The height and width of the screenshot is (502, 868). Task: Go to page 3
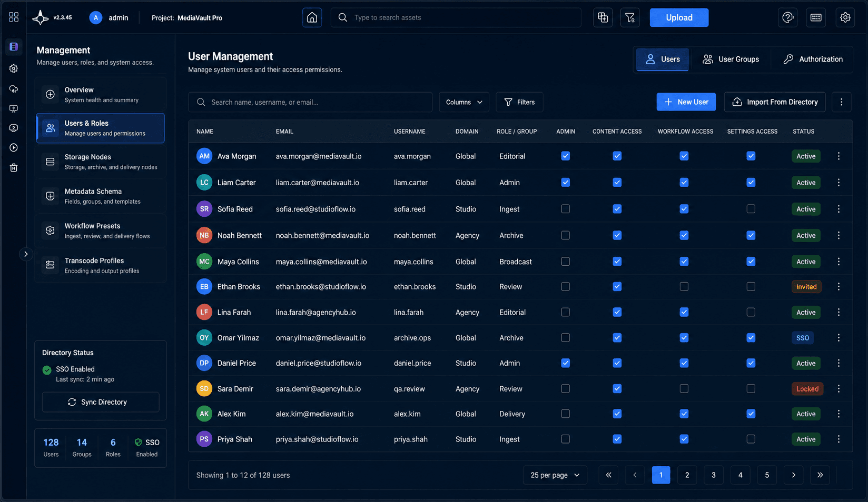point(714,475)
